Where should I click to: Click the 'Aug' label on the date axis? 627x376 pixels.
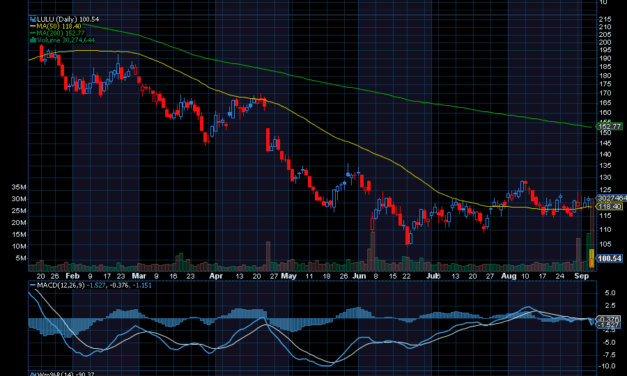click(509, 276)
